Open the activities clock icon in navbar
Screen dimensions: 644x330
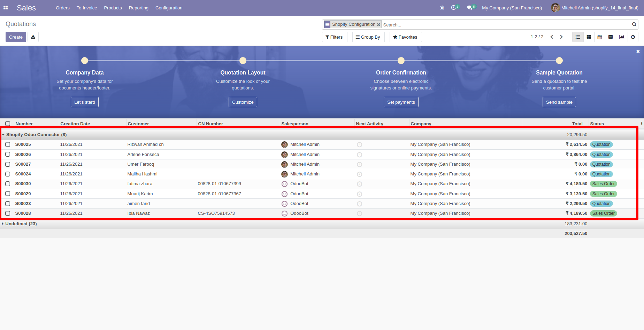click(453, 8)
